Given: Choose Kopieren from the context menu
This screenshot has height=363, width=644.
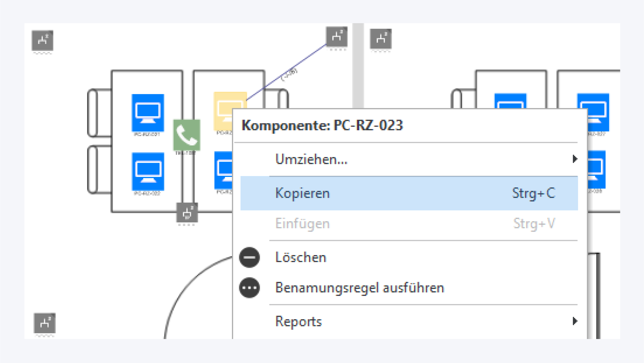Looking at the screenshot, I should (303, 193).
